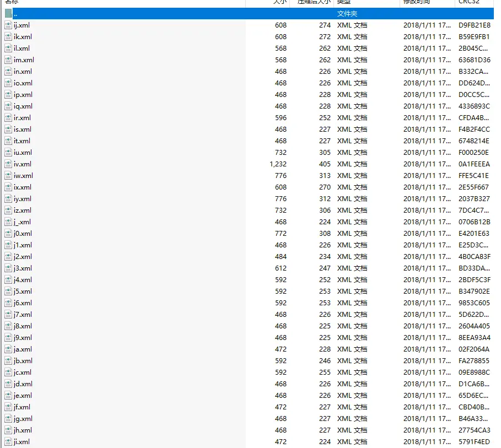Screen dimensions: 501x448
Task: Click CRC32 value 2037B327
Action: coord(474,199)
